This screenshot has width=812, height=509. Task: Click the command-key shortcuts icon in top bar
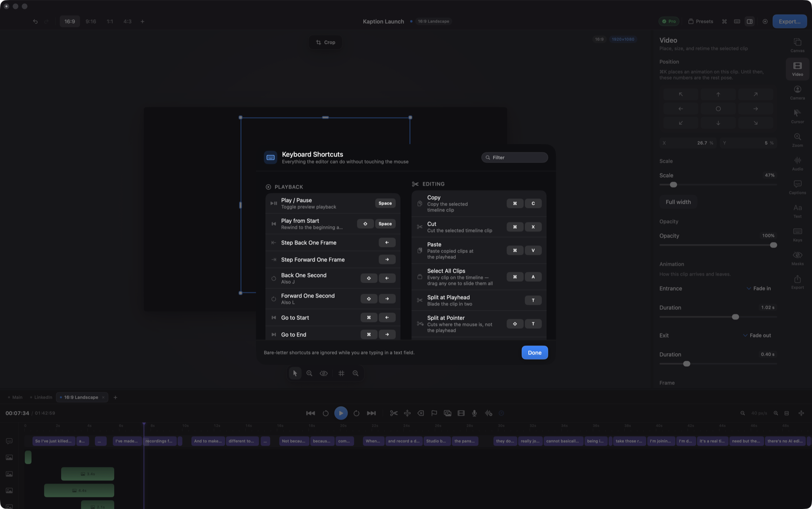click(724, 21)
